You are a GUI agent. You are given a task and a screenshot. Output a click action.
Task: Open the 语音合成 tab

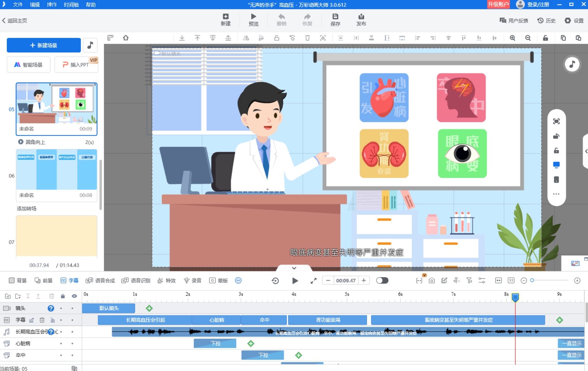100,280
